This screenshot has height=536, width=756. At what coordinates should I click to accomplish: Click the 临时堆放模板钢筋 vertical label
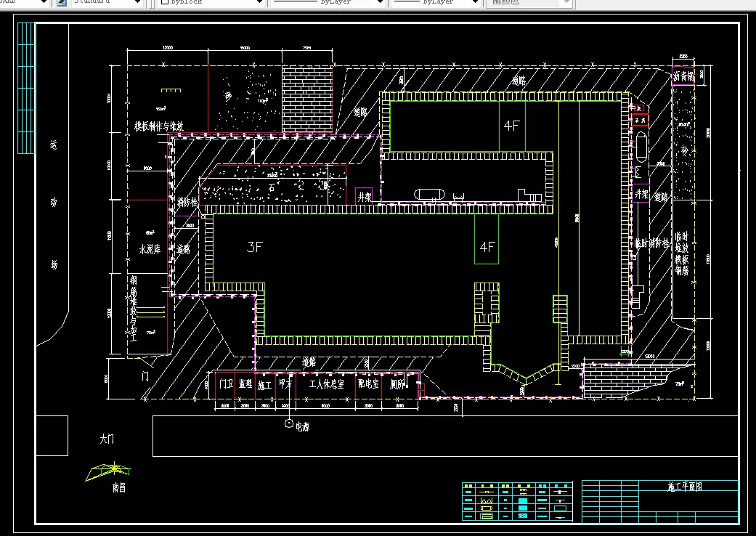[682, 253]
